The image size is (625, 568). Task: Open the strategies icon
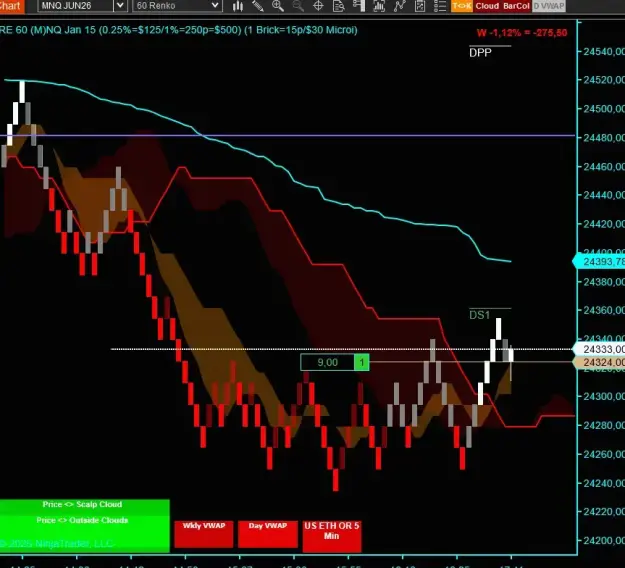click(x=420, y=6)
